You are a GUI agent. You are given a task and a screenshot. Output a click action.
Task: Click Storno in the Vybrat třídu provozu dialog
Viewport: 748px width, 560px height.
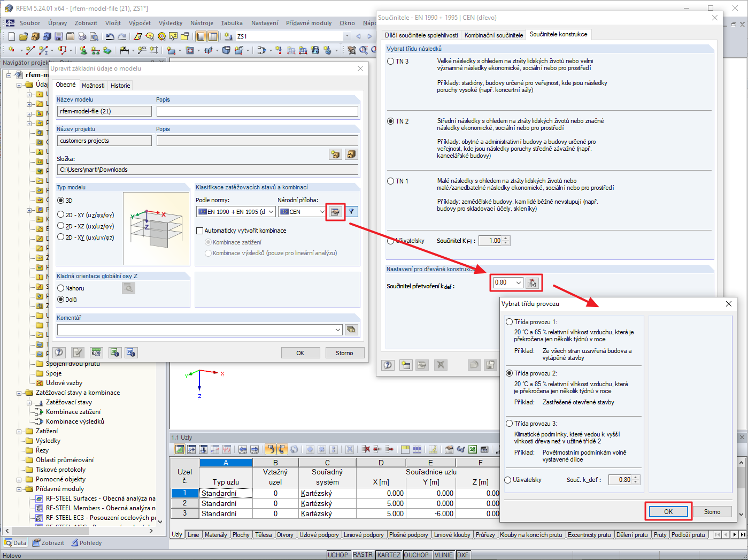(x=712, y=512)
